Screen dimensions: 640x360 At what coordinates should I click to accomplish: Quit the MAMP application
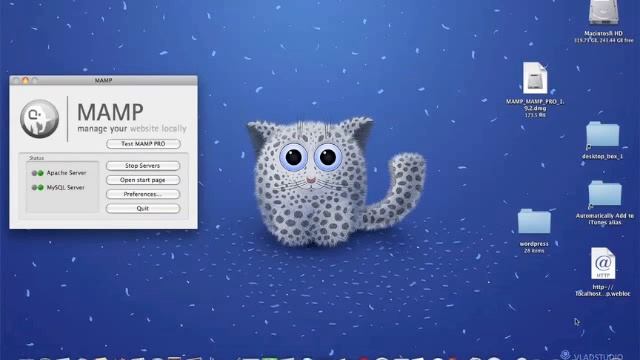(143, 209)
